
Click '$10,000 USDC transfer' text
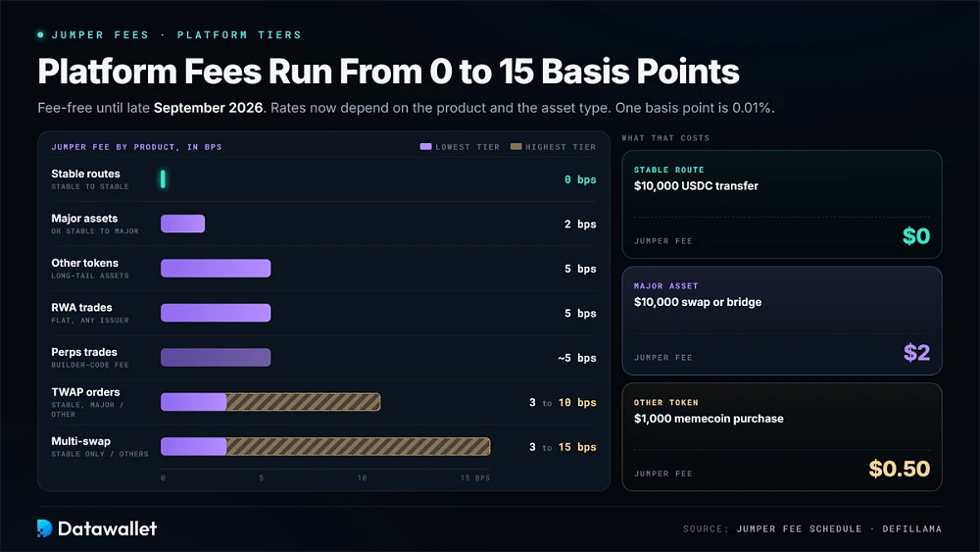tap(696, 185)
